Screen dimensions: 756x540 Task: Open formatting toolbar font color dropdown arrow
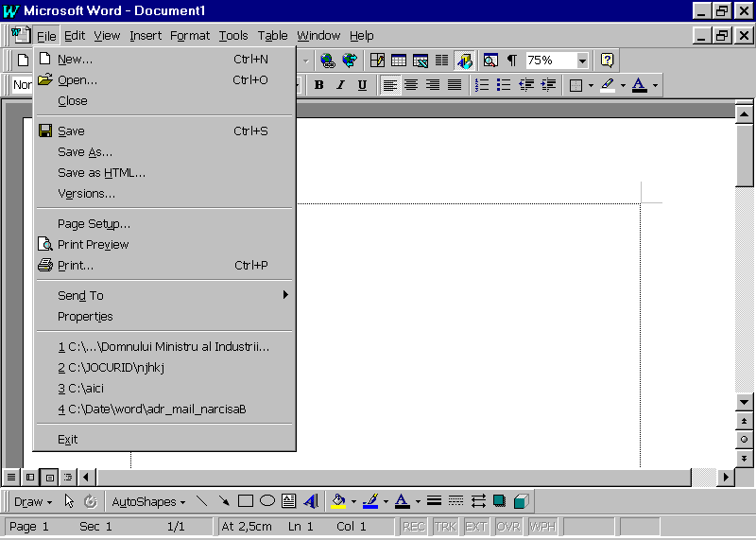click(655, 85)
